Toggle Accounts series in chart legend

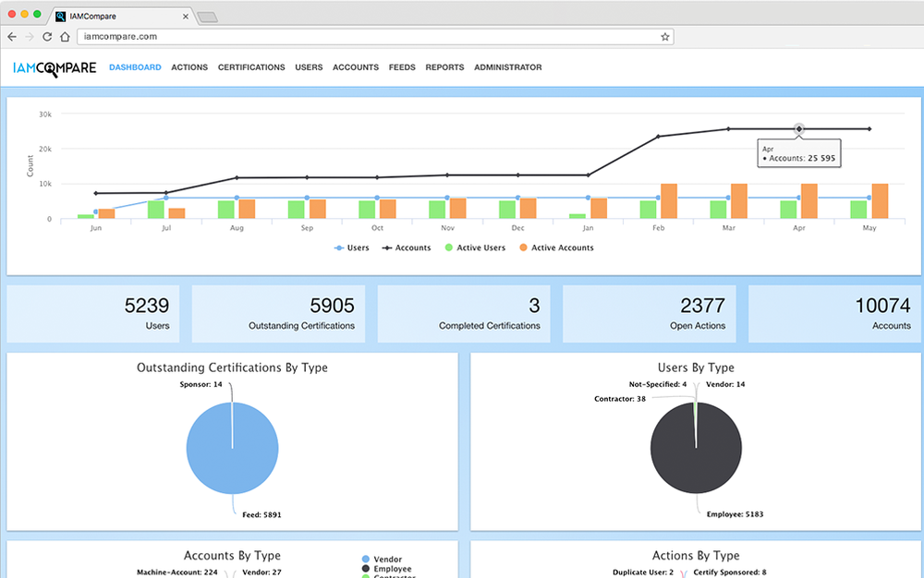[x=407, y=247]
